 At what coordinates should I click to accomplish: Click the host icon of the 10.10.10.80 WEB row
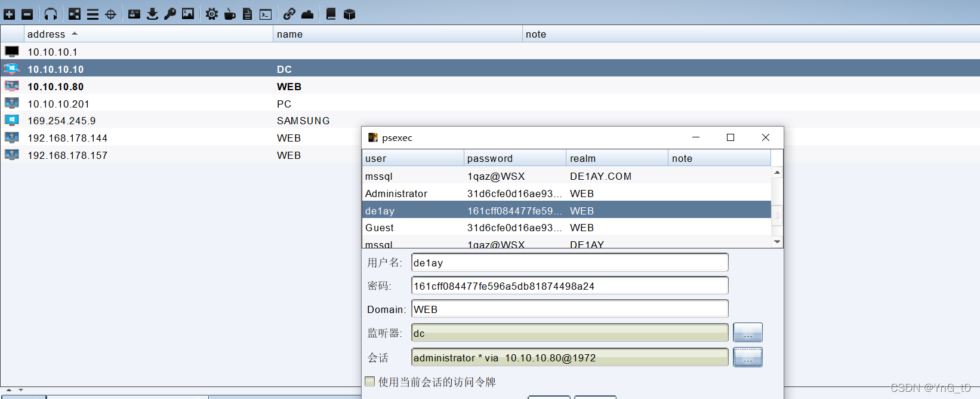pyautogui.click(x=12, y=86)
